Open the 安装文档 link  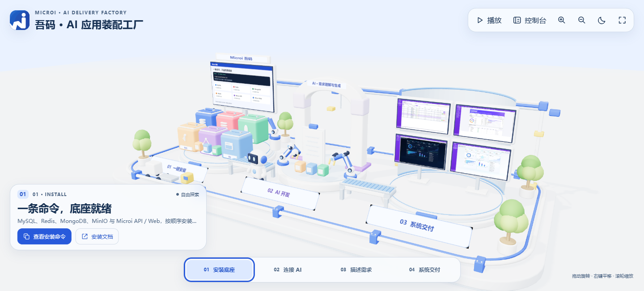97,236
